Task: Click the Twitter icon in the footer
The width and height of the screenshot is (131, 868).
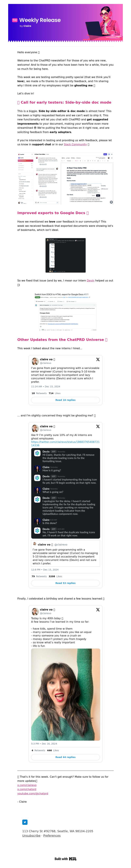Action: coord(25,822)
